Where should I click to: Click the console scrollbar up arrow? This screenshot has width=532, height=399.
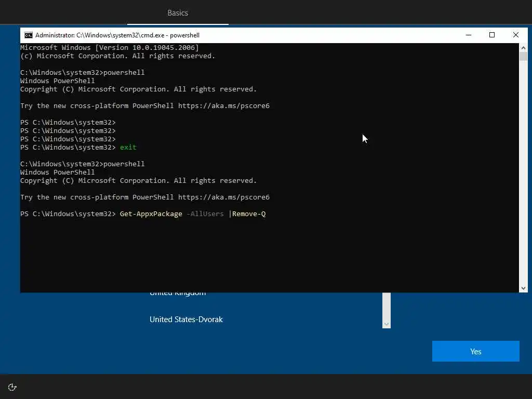coord(523,48)
